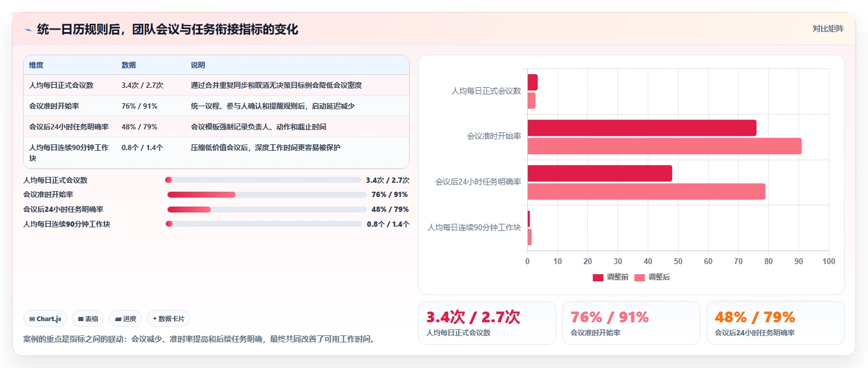Click the dark 调整前 bar for 人均每日正式会议数

click(x=533, y=83)
